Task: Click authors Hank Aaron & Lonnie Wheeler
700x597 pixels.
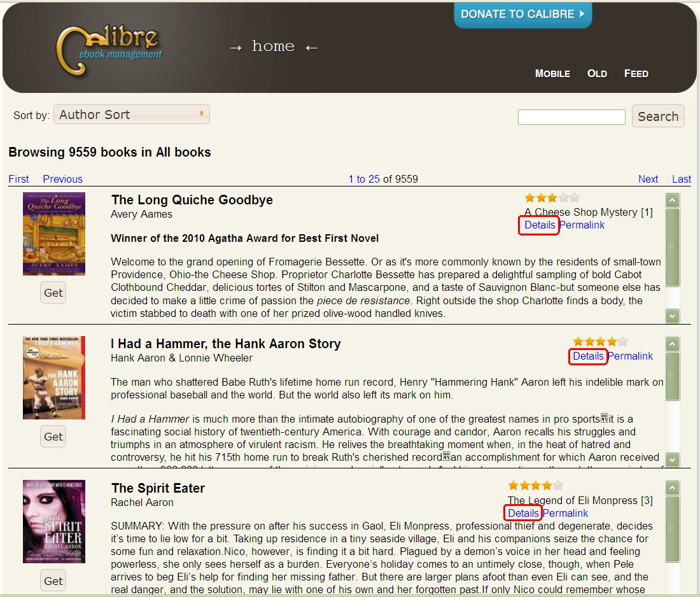Action: pos(182,358)
